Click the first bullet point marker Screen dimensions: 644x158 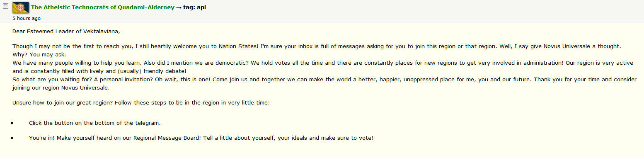12,123
